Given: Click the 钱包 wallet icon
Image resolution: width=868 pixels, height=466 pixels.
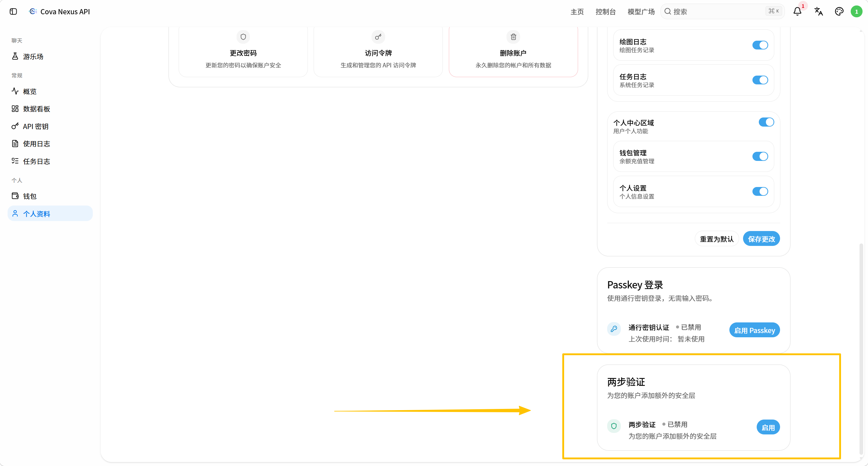Looking at the screenshot, I should pos(15,196).
